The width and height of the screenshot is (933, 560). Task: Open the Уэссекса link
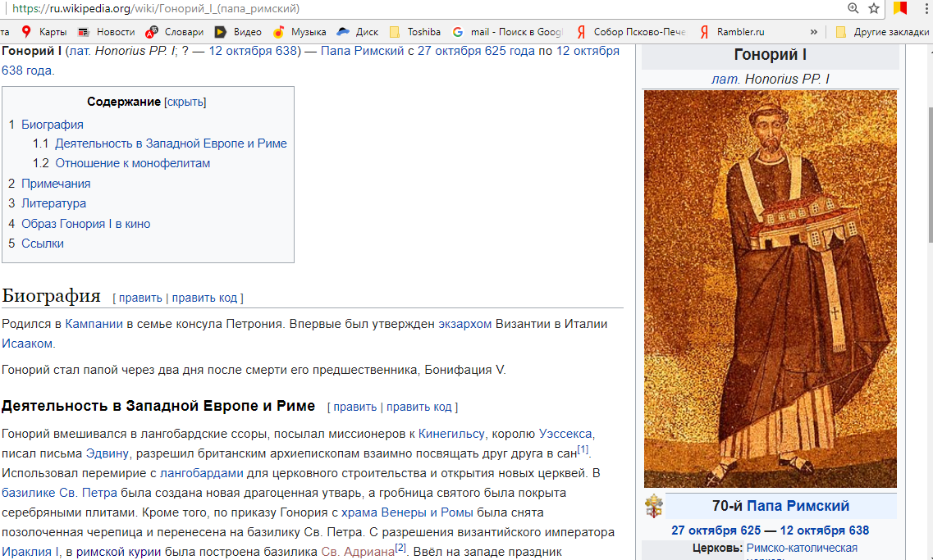[565, 434]
